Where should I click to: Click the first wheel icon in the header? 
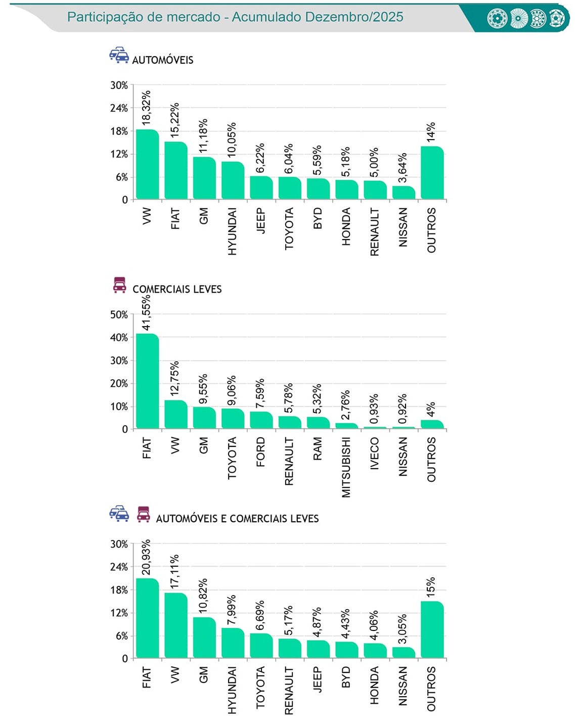[x=497, y=19]
